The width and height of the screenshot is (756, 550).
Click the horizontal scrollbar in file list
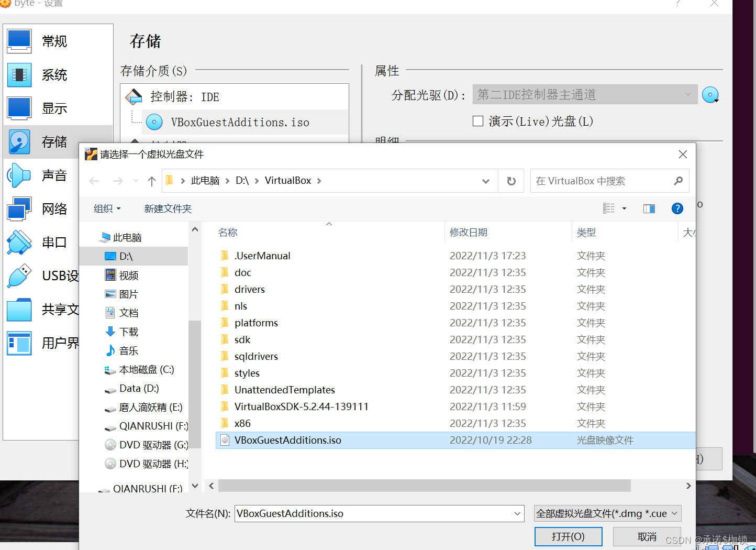click(425, 486)
